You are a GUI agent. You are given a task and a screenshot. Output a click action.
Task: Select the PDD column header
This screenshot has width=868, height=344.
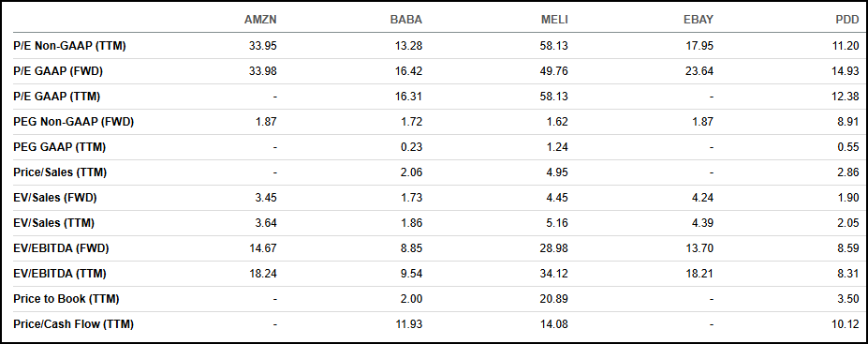[x=847, y=20]
